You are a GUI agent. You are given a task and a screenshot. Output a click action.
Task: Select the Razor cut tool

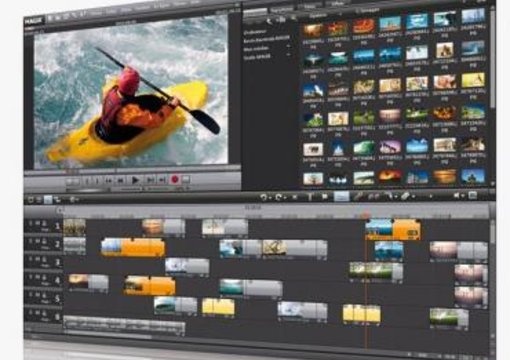click(x=389, y=196)
